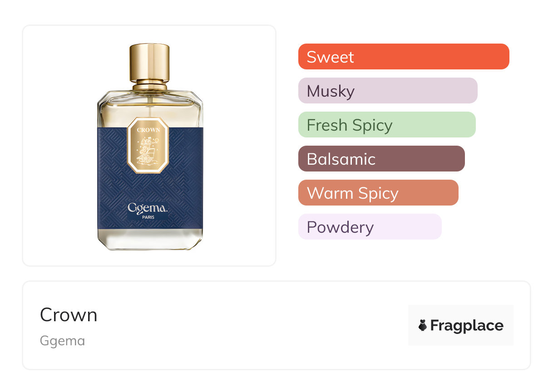The height and width of the screenshot is (392, 553).
Task: Click the Sweet label text
Action: point(330,57)
